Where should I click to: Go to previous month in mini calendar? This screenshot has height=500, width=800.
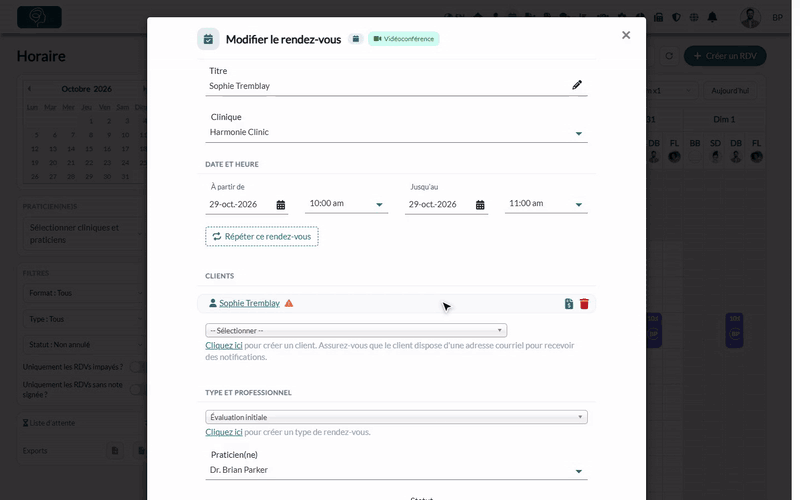[30, 89]
